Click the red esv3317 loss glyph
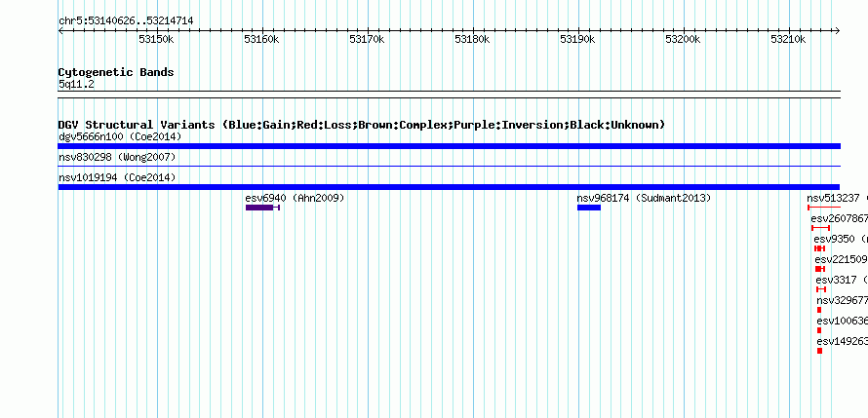 (x=821, y=289)
